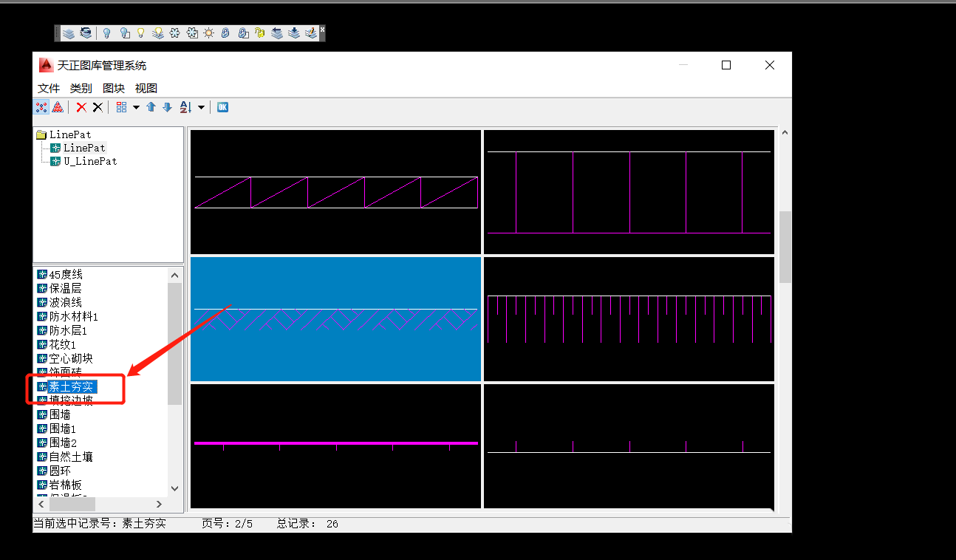Click the layer stack with down arrow icon
The height and width of the screenshot is (560, 956).
[294, 33]
